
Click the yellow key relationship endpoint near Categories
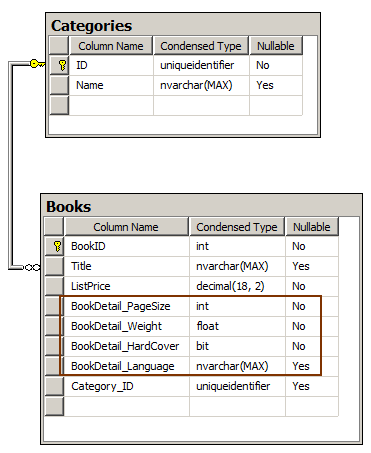coord(37,63)
